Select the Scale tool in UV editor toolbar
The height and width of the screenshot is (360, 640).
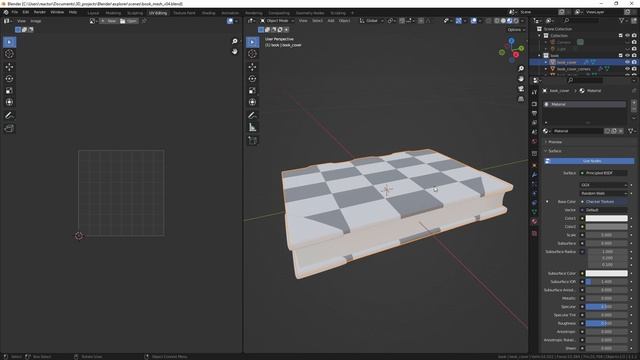(9, 91)
